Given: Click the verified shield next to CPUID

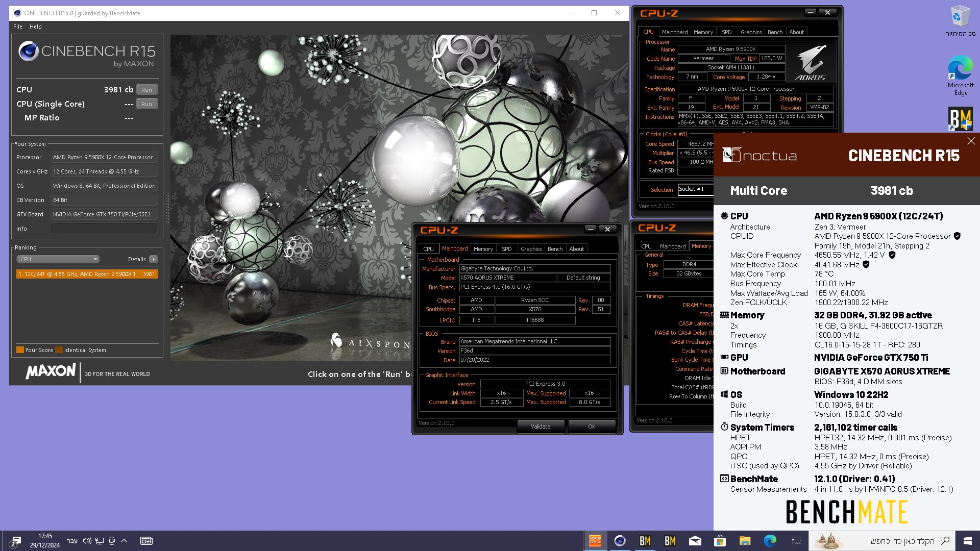Looking at the screenshot, I should click(957, 236).
